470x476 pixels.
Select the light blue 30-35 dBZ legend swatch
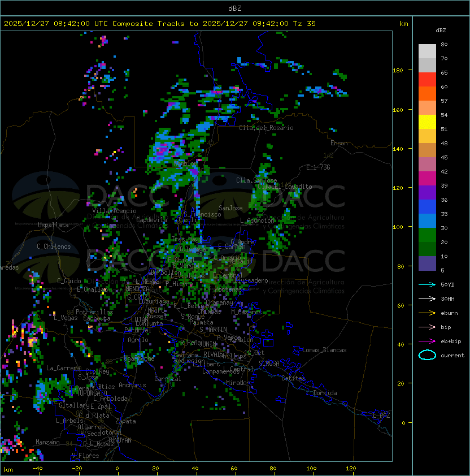point(427,220)
